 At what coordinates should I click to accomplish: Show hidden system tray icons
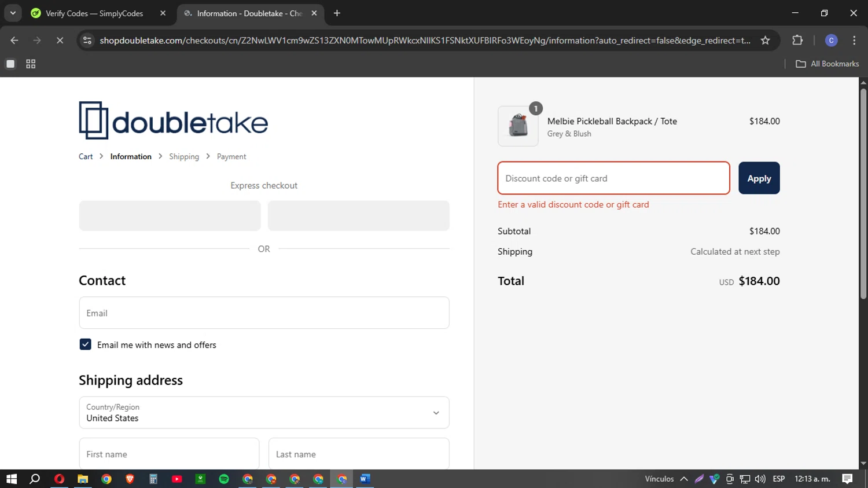click(x=684, y=479)
